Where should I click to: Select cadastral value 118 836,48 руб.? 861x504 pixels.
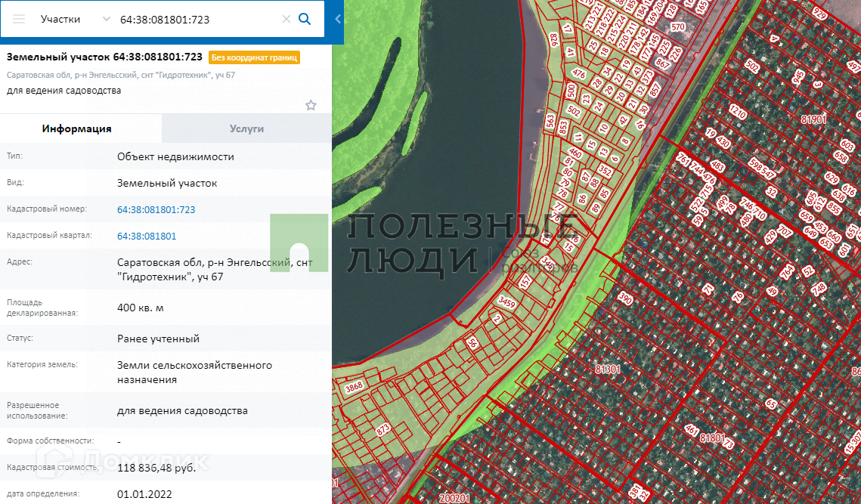point(156,468)
